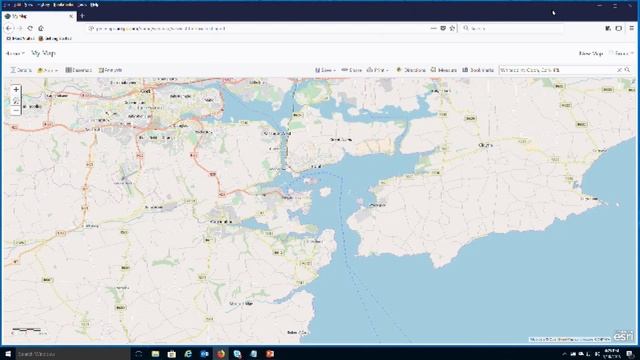Return map to default extent

pyautogui.click(x=16, y=100)
